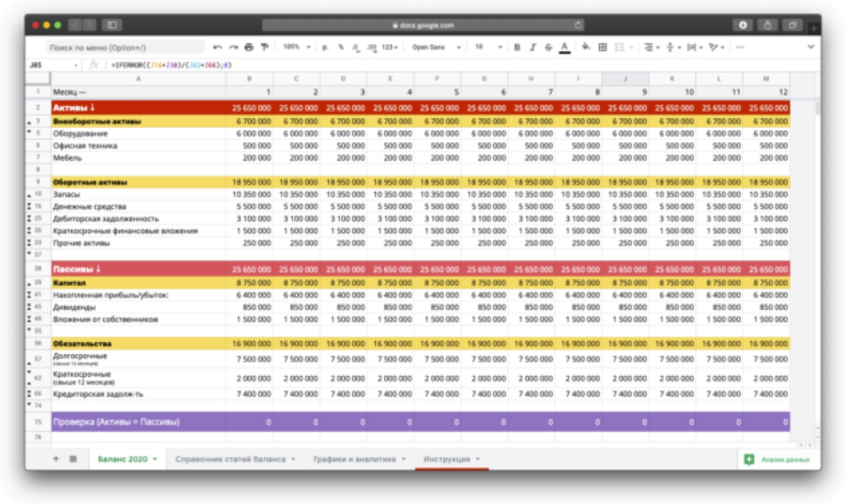The height and width of the screenshot is (504, 846).
Task: Open the cell borders tool
Action: point(603,47)
